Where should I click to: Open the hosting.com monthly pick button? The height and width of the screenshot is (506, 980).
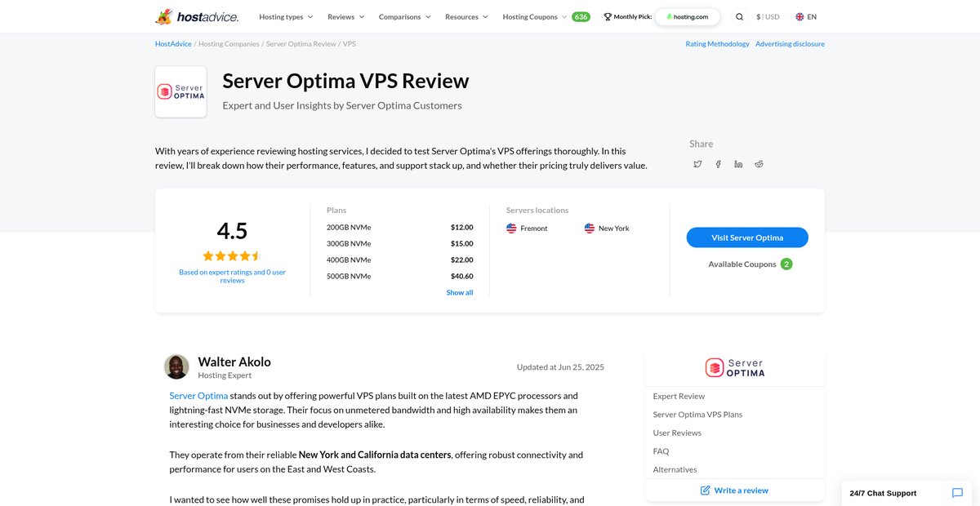688,16
